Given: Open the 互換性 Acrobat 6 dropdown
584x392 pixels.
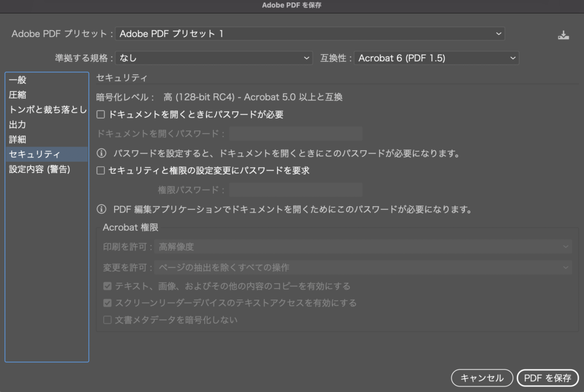Looking at the screenshot, I should [x=436, y=58].
